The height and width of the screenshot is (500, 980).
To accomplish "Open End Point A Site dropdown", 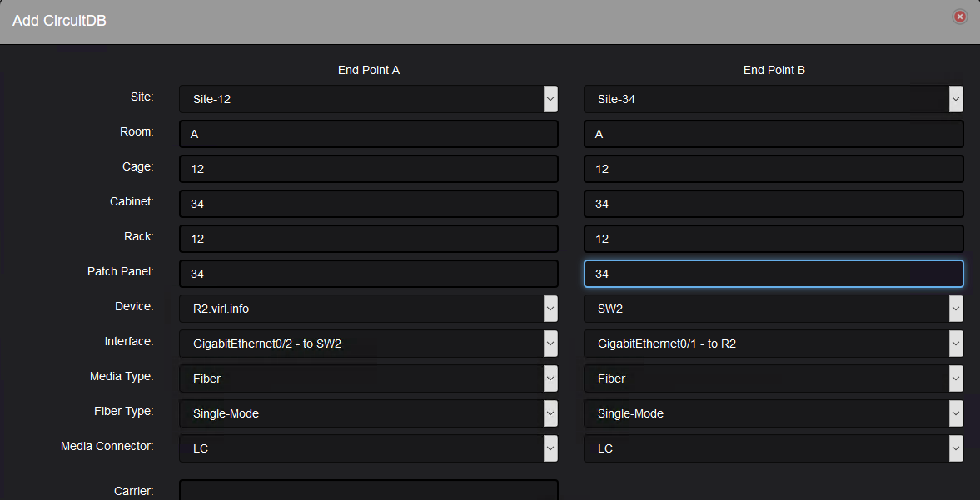I will 368,99.
